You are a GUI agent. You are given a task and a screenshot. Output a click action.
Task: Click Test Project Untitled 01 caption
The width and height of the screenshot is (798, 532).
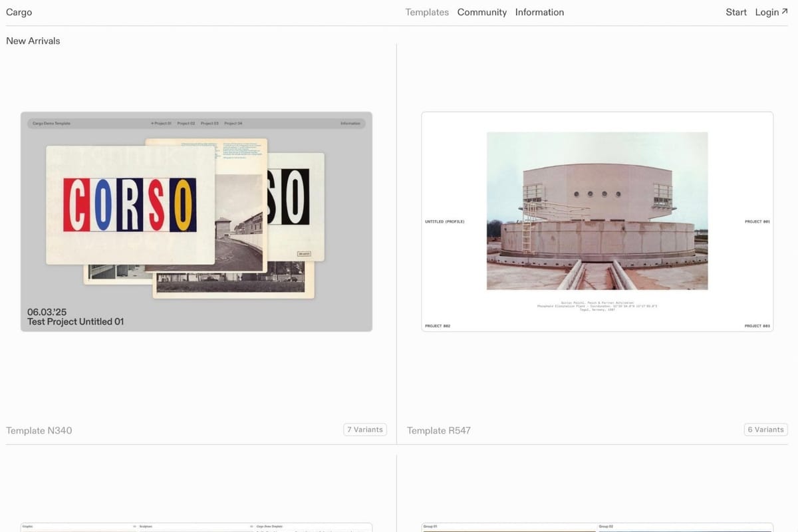tap(75, 322)
